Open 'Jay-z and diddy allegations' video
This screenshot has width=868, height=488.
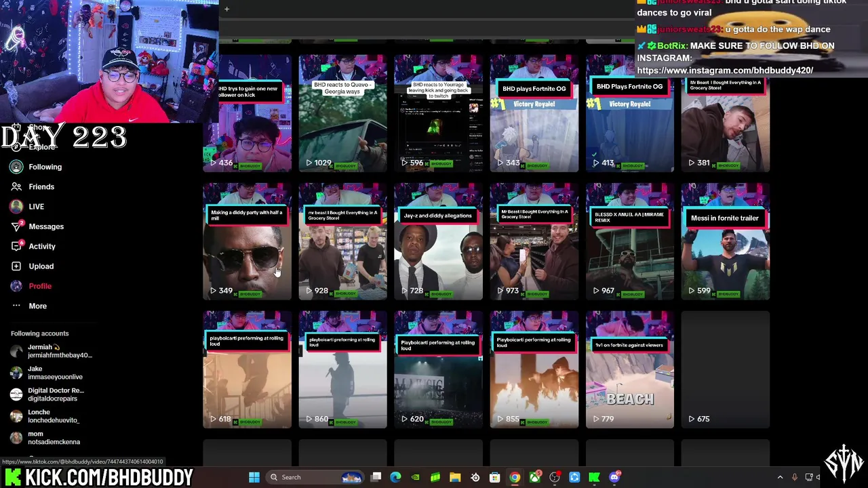pyautogui.click(x=438, y=241)
